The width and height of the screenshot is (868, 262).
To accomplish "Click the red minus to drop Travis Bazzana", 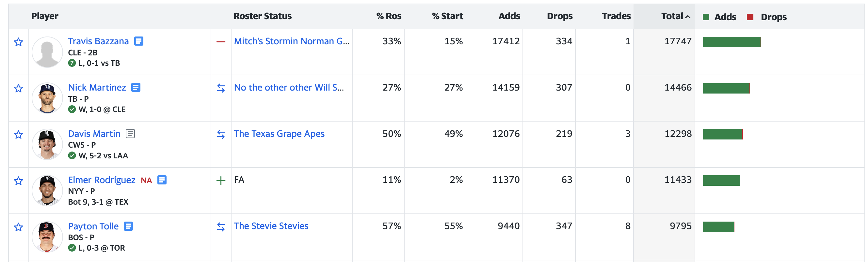I will (x=221, y=42).
